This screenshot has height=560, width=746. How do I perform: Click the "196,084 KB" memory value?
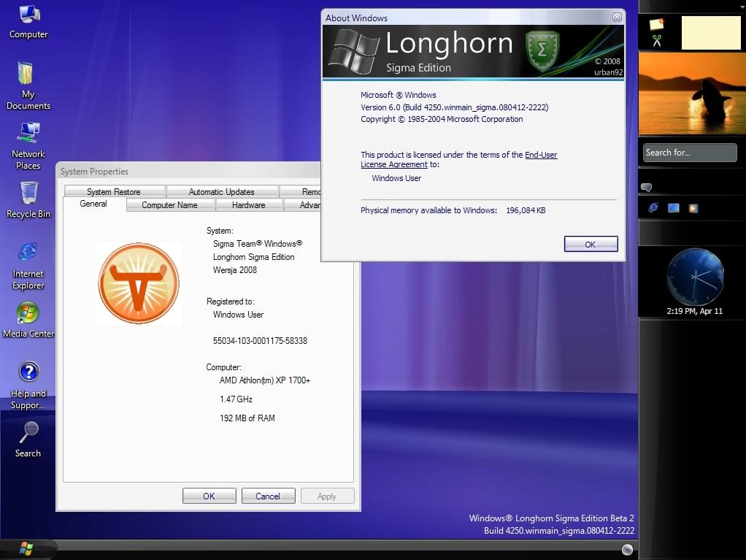point(526,210)
